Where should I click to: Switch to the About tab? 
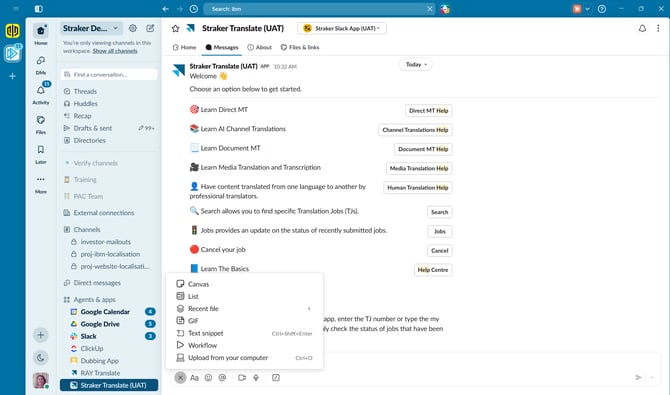point(259,47)
